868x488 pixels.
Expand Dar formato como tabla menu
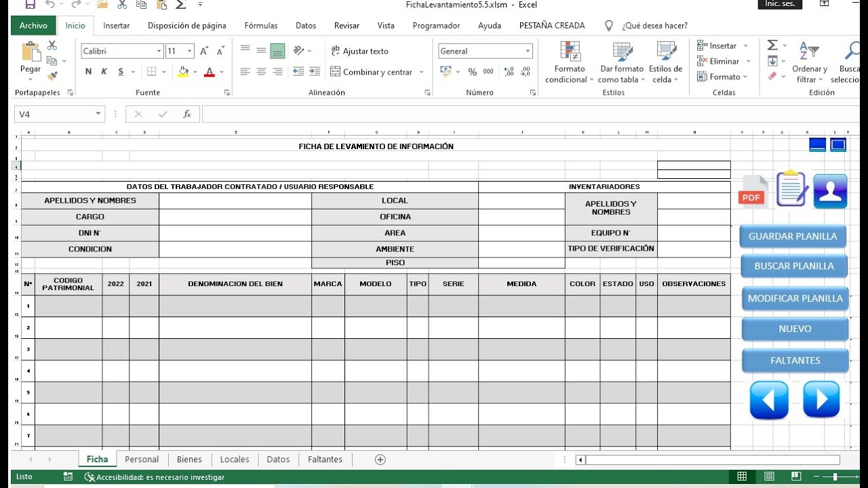(622, 63)
